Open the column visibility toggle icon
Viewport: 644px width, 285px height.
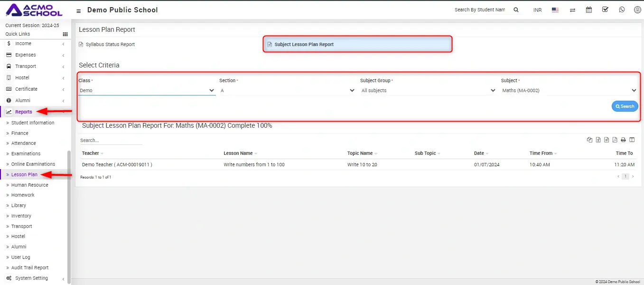tap(632, 140)
